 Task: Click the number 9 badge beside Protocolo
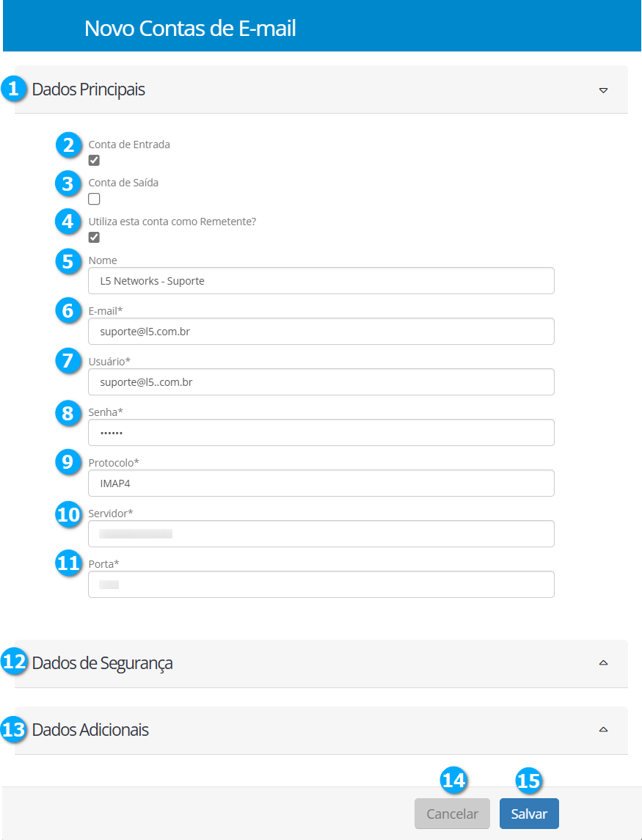tap(68, 462)
